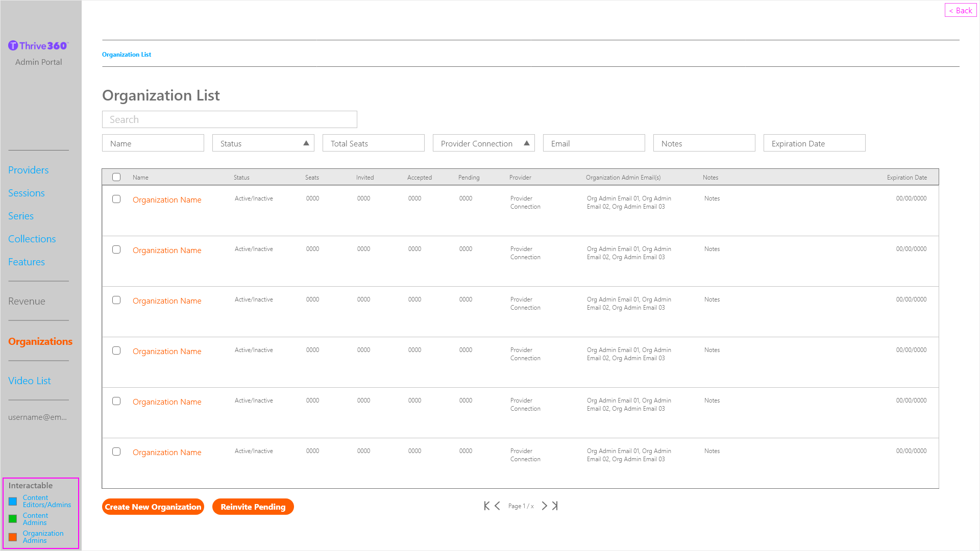
Task: Check the last organization row checkbox
Action: [x=116, y=452]
